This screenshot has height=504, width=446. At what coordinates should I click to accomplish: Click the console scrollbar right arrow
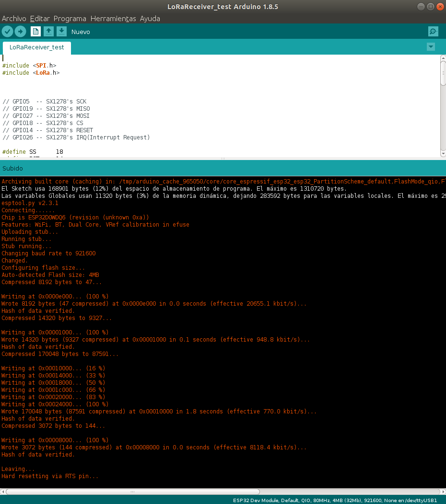tap(443, 492)
